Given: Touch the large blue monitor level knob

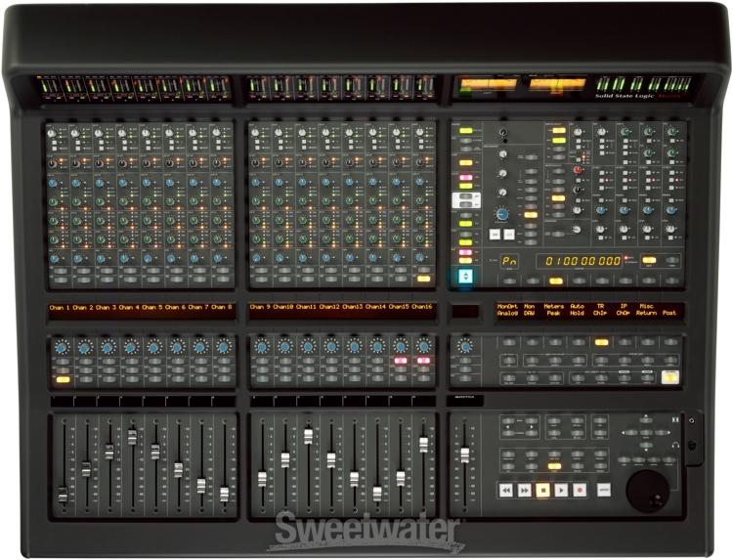Looking at the screenshot, I should point(502,214).
